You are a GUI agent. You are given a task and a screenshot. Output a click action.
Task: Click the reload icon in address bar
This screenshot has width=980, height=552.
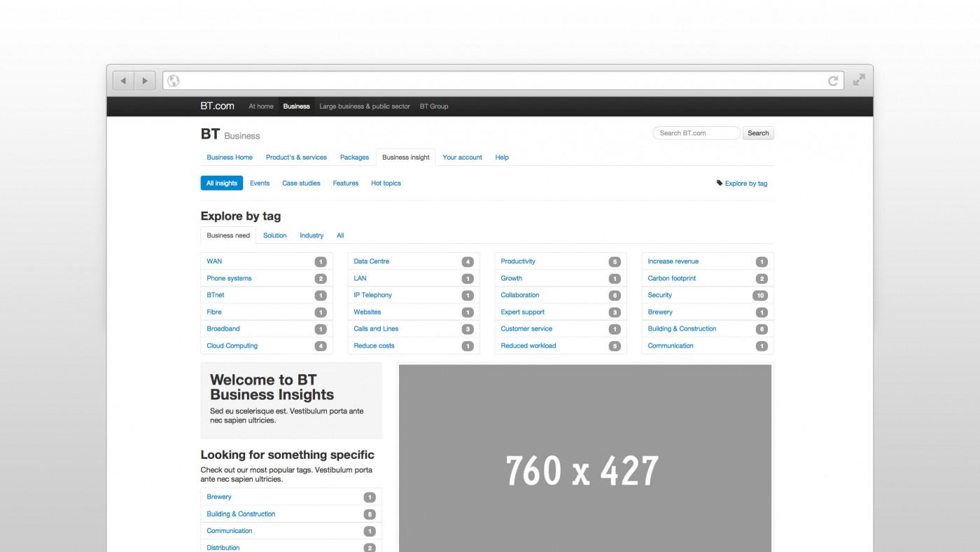(x=833, y=81)
